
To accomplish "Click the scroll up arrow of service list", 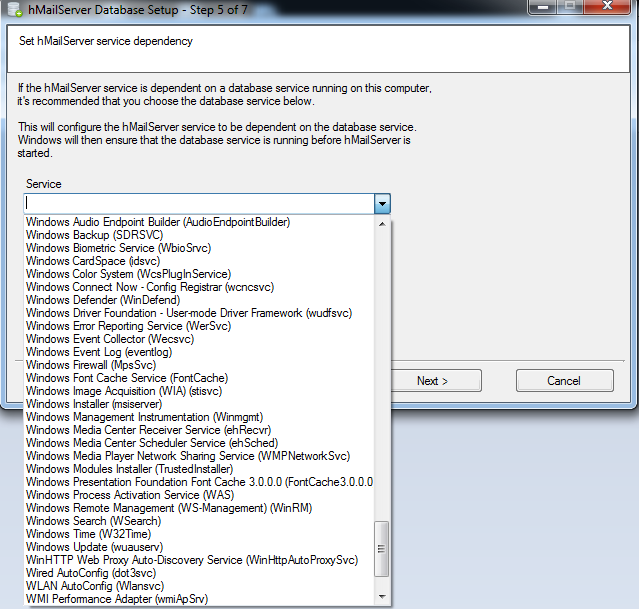I will pyautogui.click(x=382, y=224).
